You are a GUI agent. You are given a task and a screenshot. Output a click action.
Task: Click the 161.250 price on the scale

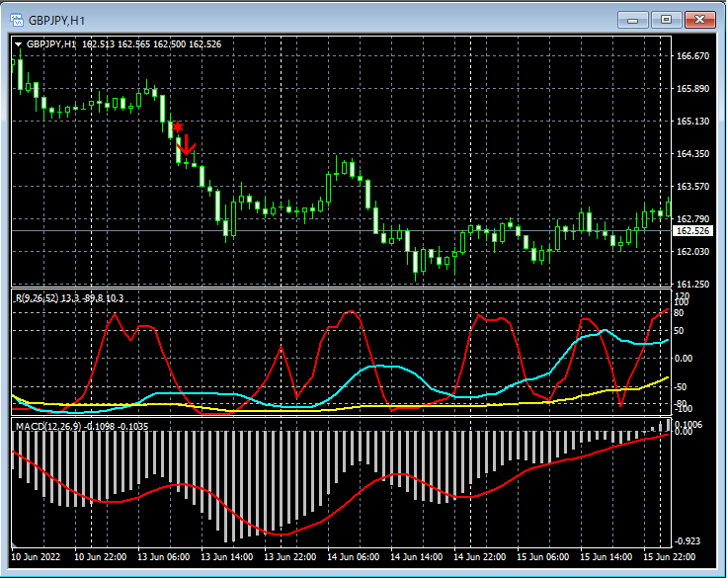[x=692, y=285]
